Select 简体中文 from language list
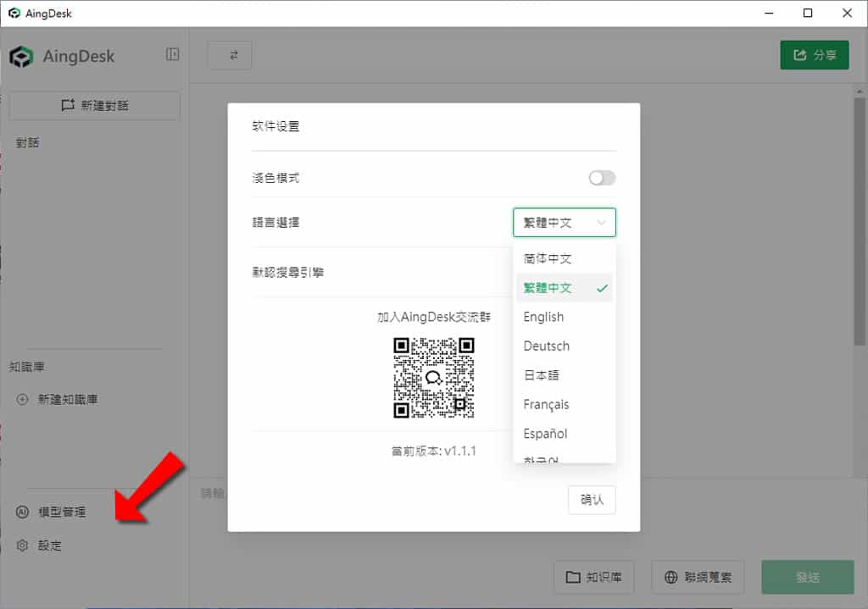 click(564, 258)
